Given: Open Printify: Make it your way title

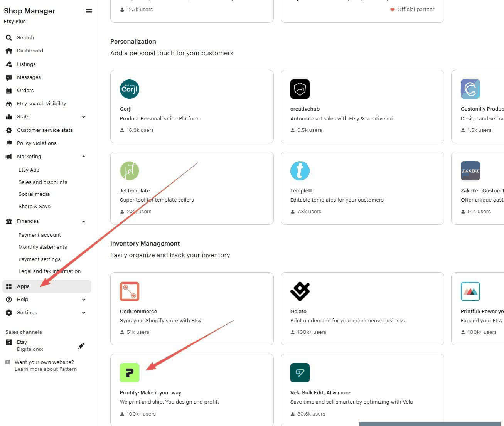Looking at the screenshot, I should tap(151, 393).
